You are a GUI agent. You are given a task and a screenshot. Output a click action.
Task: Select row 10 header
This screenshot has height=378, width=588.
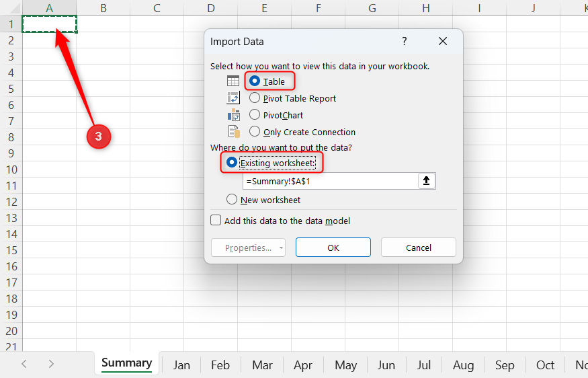pos(11,169)
